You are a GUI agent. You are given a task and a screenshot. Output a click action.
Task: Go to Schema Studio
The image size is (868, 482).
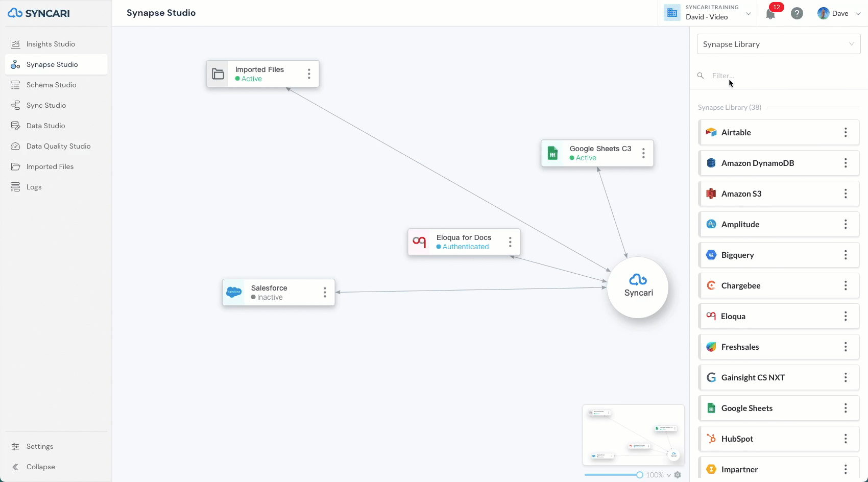(x=56, y=85)
